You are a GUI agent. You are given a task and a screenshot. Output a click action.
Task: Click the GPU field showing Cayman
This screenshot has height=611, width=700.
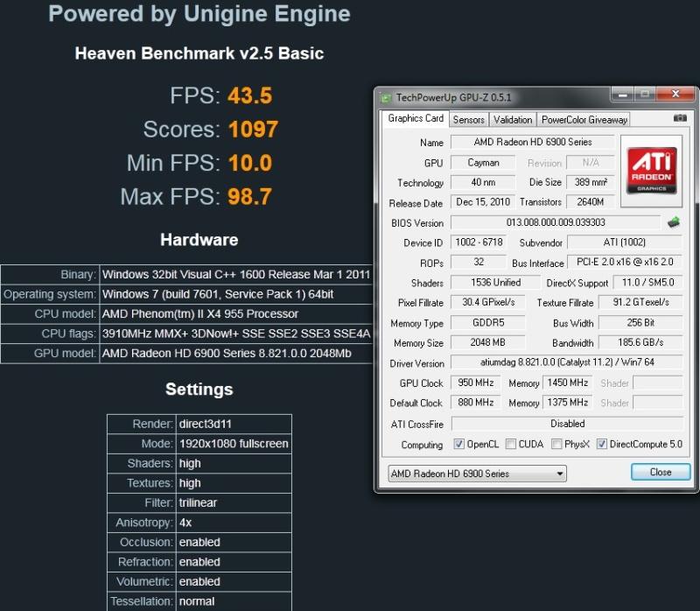point(483,162)
